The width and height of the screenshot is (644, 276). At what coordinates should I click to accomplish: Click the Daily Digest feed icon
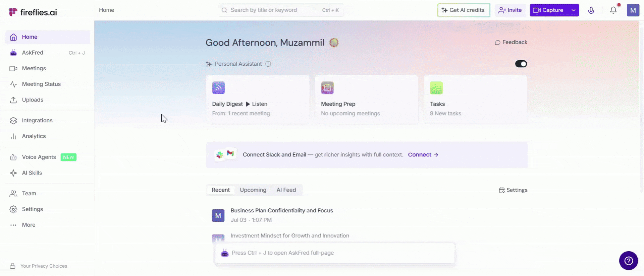pos(218,88)
